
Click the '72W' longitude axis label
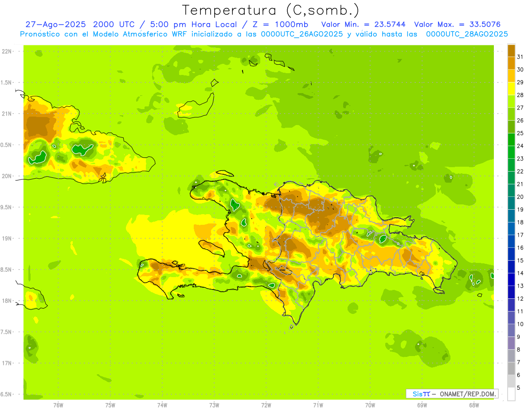tap(266, 405)
